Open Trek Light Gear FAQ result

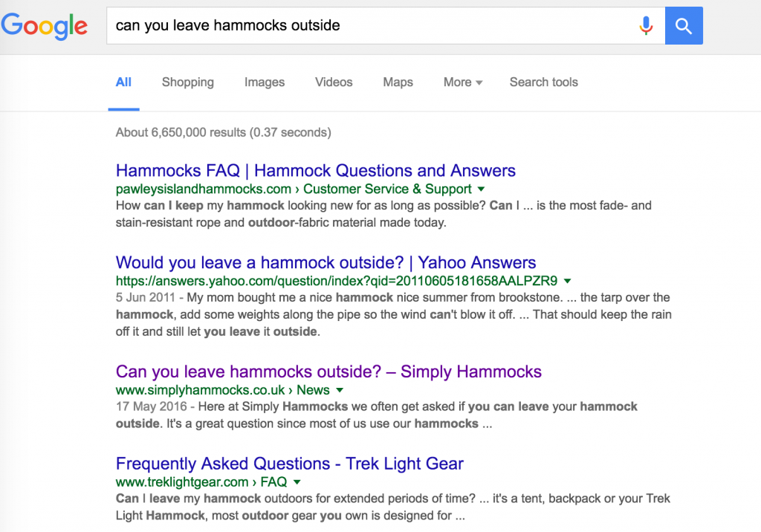[290, 464]
